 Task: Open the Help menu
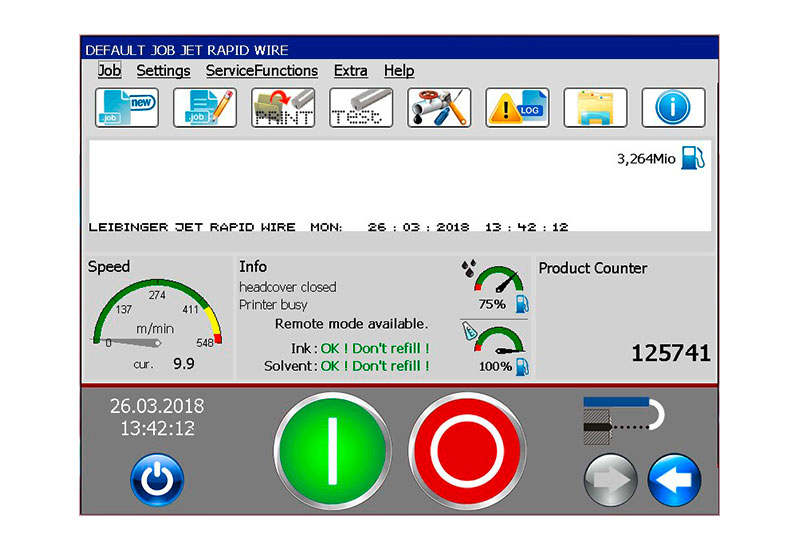pyautogui.click(x=399, y=70)
